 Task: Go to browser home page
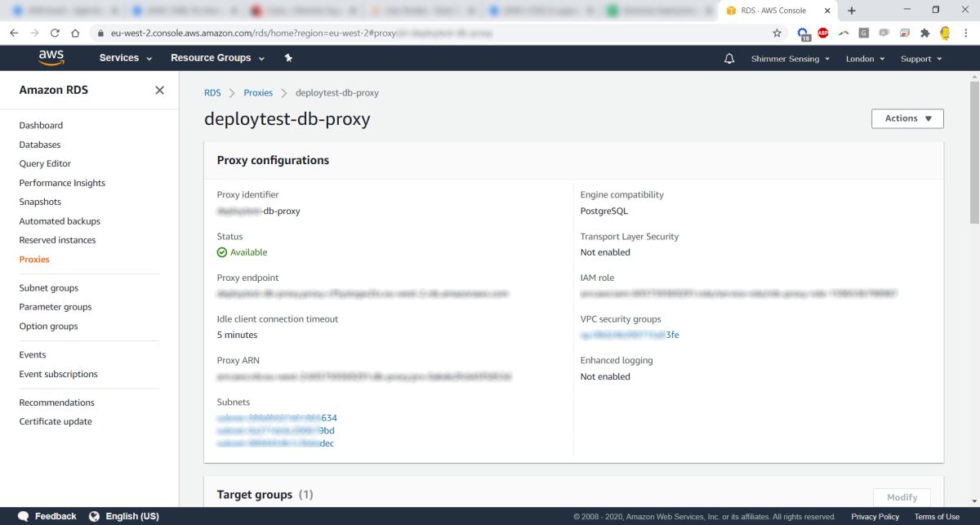(x=75, y=33)
